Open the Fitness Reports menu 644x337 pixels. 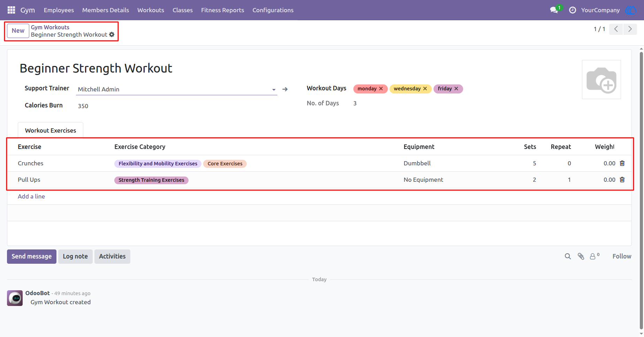coord(223,10)
